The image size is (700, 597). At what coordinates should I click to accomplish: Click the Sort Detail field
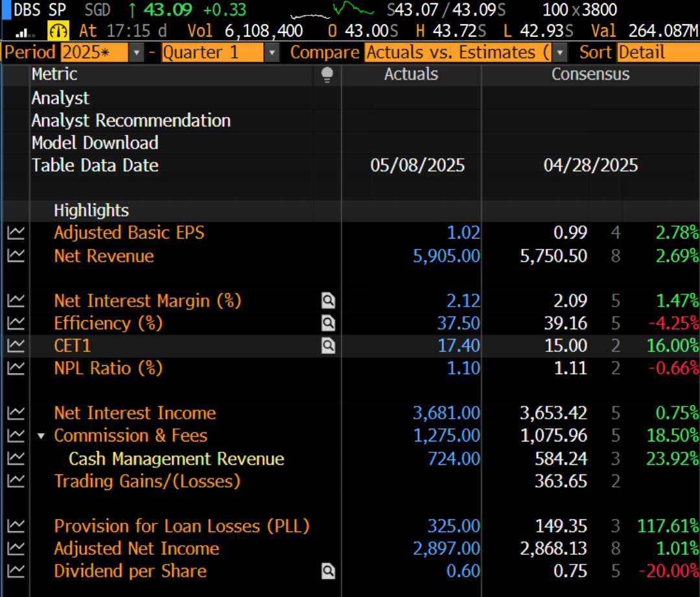coord(659,53)
